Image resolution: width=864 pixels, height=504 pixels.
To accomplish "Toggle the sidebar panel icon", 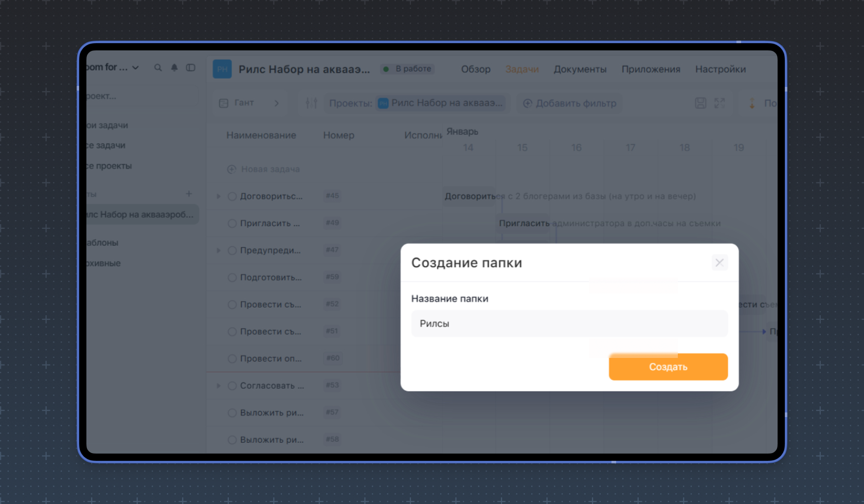I will (x=191, y=68).
